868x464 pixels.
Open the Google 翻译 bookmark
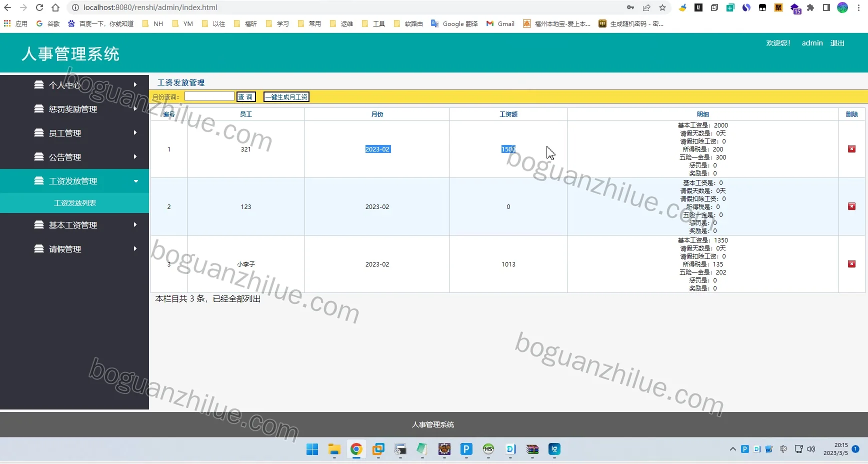tap(454, 23)
